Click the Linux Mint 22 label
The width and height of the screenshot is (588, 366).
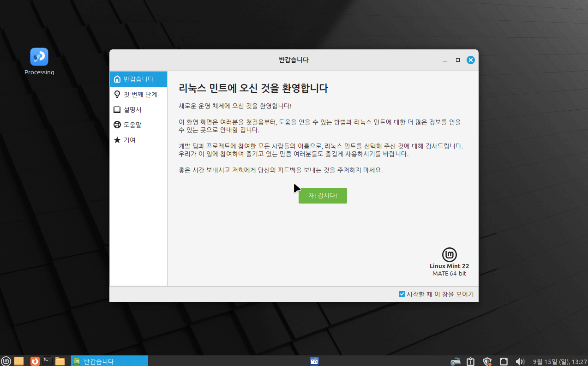[449, 266]
